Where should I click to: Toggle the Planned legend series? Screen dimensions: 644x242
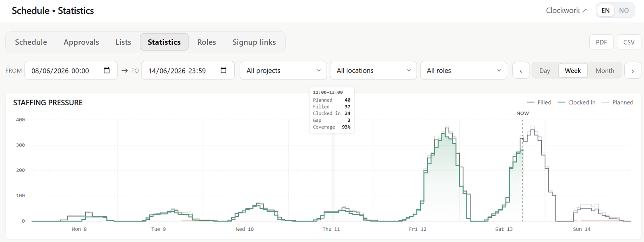tap(618, 102)
